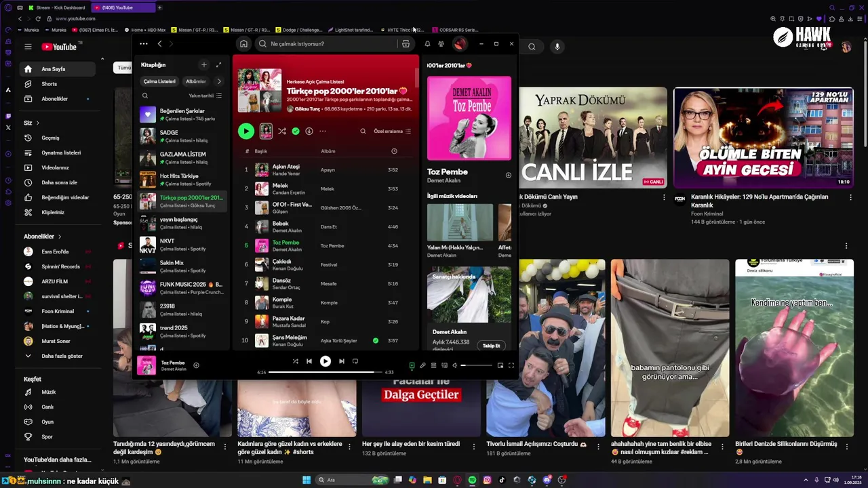868x488 pixels.
Task: Open Hot Hits Türkiye playlist
Action: pyautogui.click(x=182, y=180)
